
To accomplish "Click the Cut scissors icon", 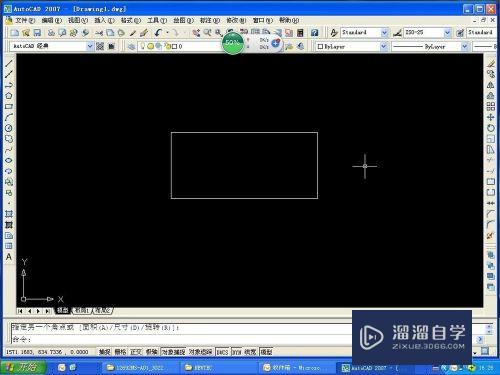I will click(99, 33).
